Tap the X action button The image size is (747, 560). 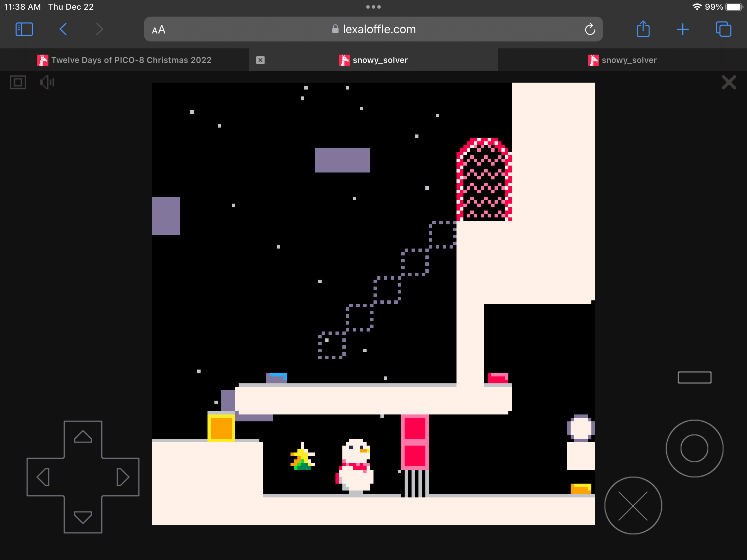[x=633, y=506]
